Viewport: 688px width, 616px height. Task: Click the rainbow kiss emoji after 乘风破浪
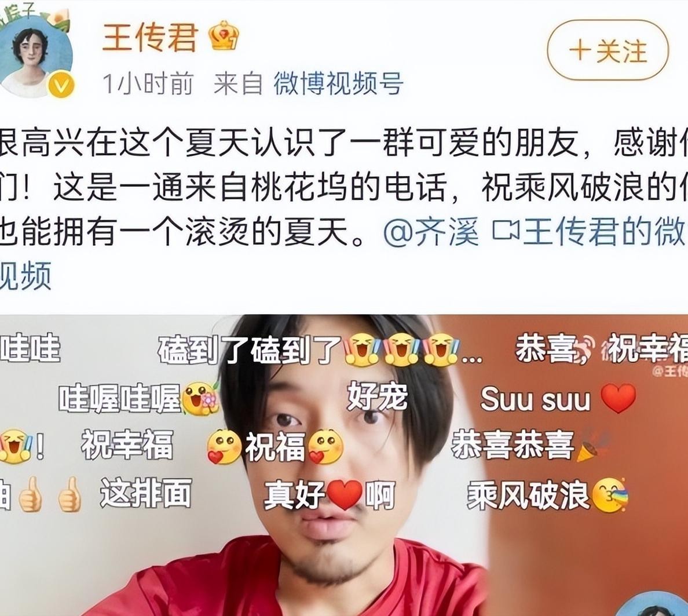(610, 495)
